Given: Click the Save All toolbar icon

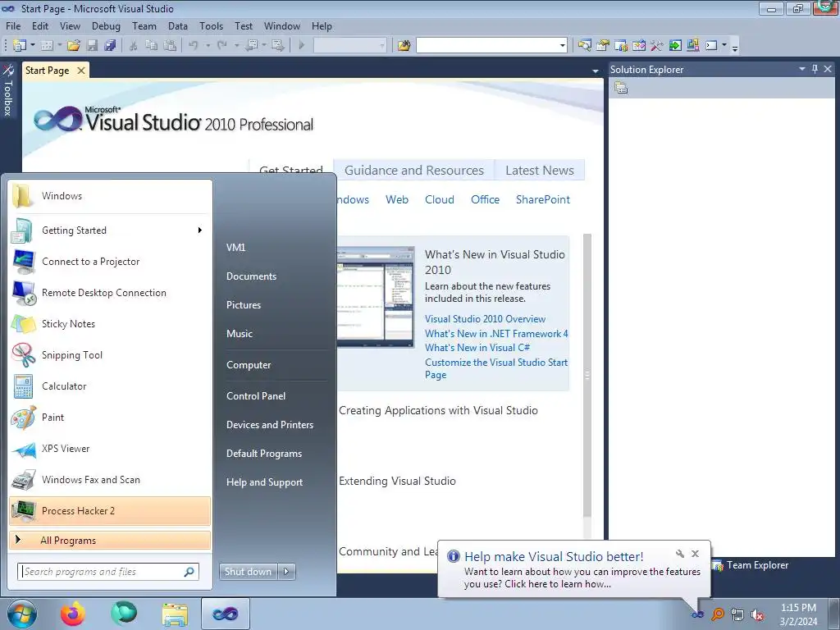Looking at the screenshot, I should click(x=111, y=46).
